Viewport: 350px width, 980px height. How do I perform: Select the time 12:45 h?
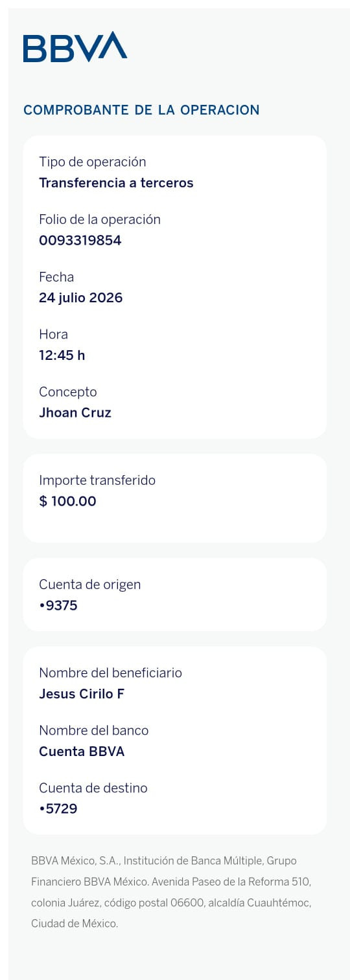[x=62, y=355]
